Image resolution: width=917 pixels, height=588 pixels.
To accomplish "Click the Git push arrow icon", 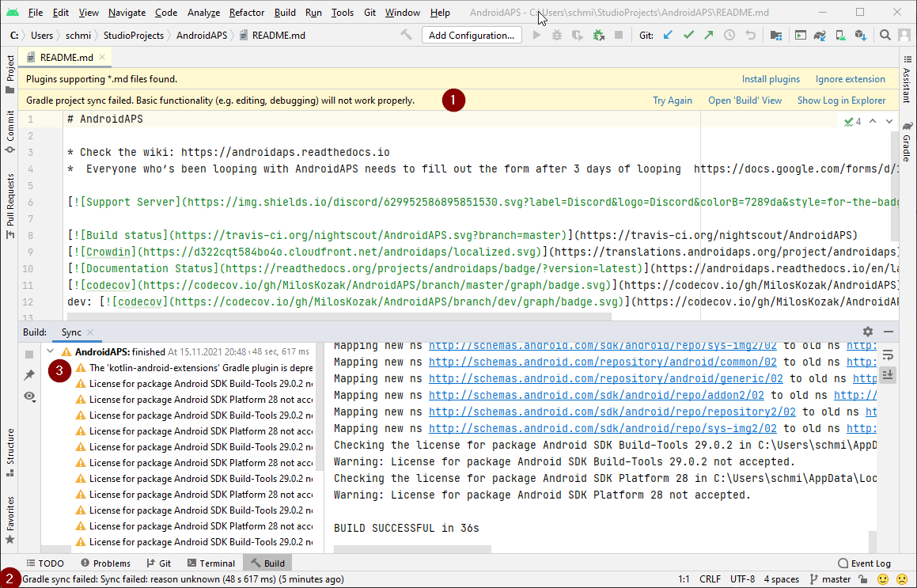I will (709, 35).
